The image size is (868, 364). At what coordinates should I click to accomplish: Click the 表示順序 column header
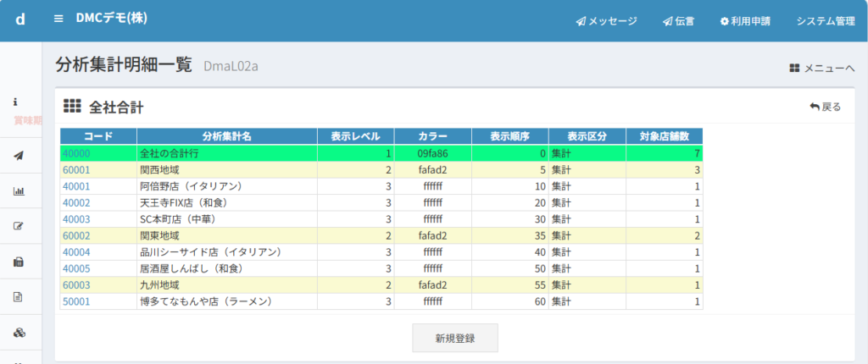tap(510, 136)
